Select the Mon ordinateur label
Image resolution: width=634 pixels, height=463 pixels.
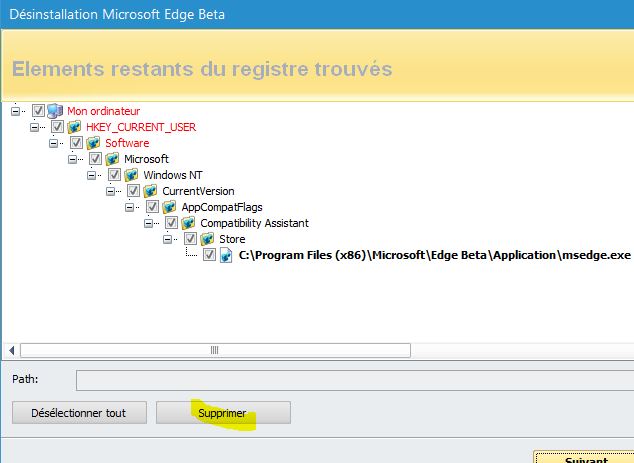[104, 111]
